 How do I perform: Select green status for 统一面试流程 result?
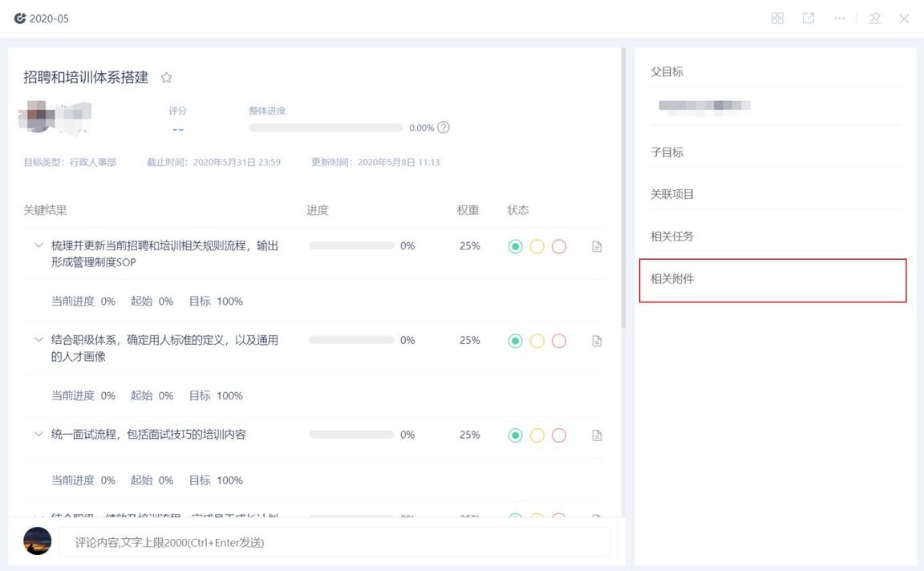[515, 435]
